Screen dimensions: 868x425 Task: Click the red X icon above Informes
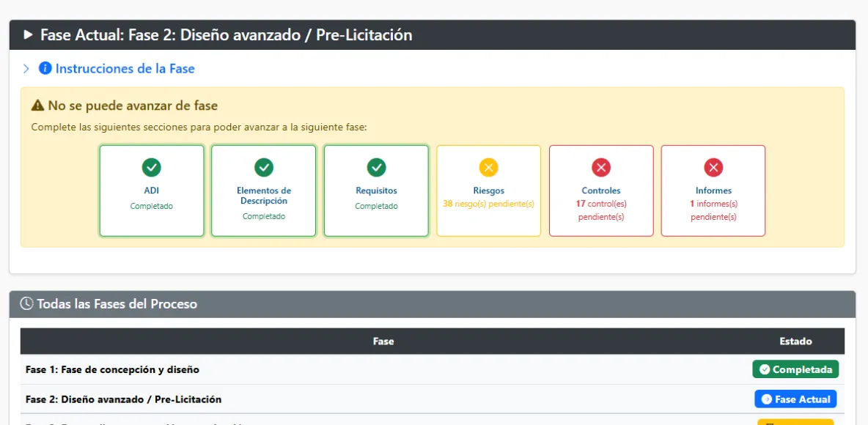[x=713, y=168]
